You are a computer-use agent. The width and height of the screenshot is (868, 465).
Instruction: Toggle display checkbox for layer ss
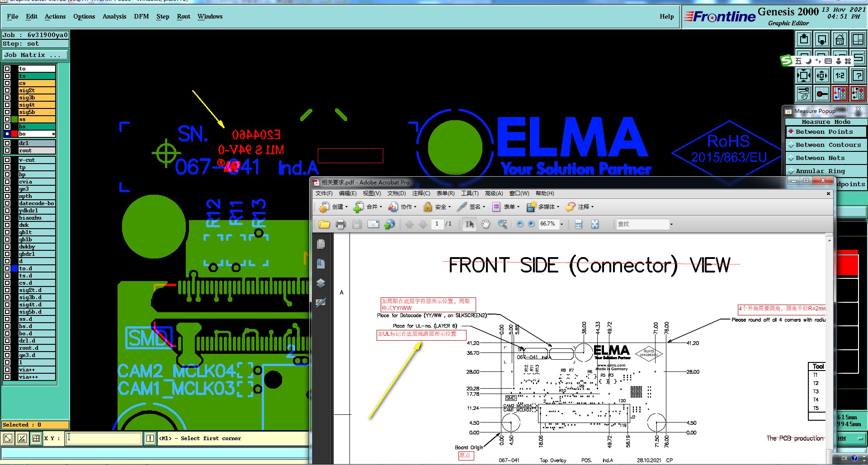pyautogui.click(x=7, y=119)
